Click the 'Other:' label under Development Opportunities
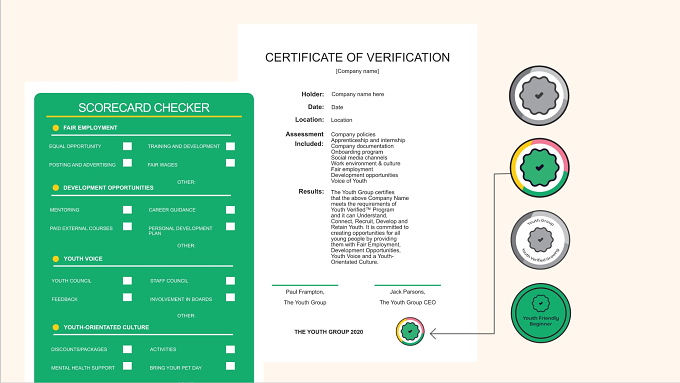The image size is (680, 383). point(186,246)
